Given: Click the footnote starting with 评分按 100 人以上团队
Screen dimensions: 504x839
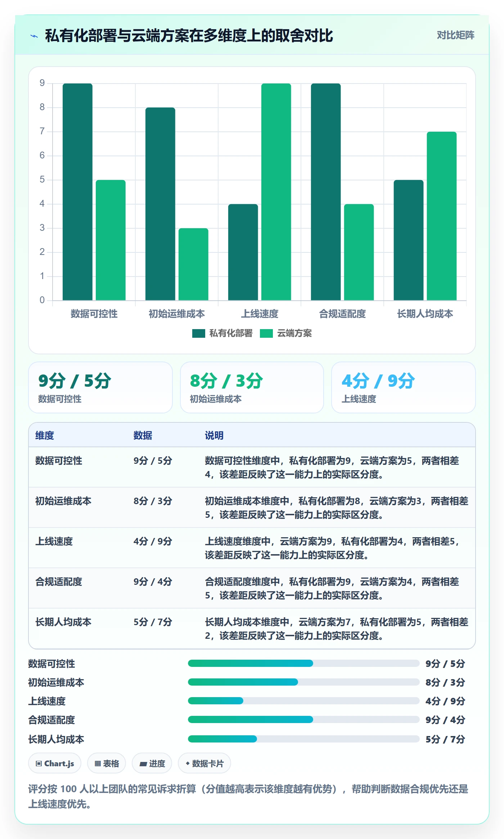Looking at the screenshot, I should (248, 796).
